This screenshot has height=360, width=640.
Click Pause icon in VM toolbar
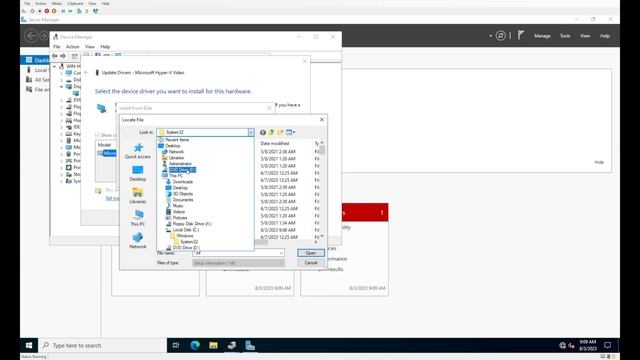[x=63, y=11]
